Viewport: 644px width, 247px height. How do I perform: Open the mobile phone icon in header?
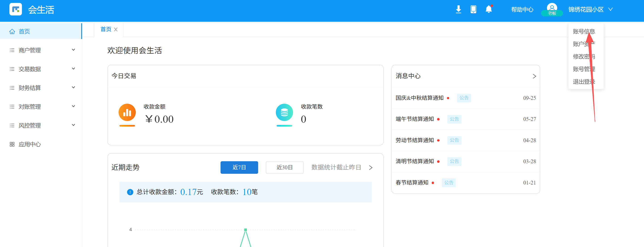473,9
